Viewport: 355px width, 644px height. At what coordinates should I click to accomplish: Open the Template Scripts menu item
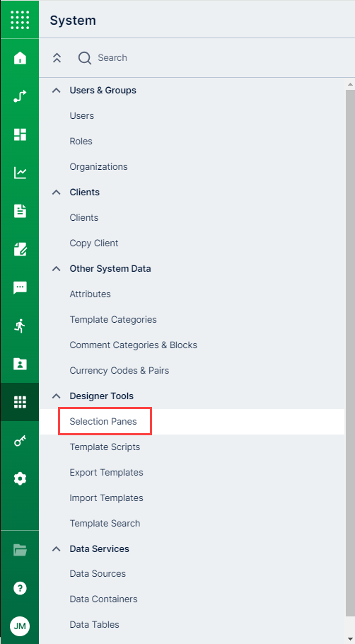pos(105,447)
